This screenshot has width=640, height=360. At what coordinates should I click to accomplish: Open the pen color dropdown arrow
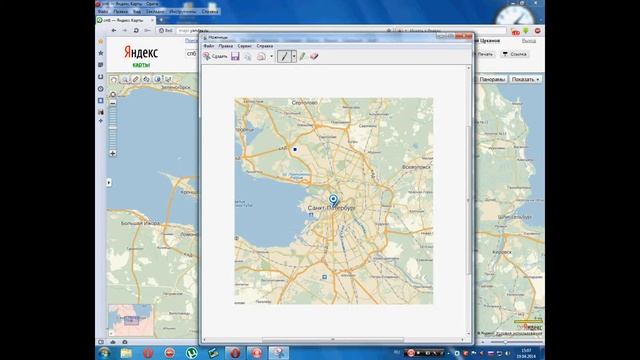click(293, 56)
